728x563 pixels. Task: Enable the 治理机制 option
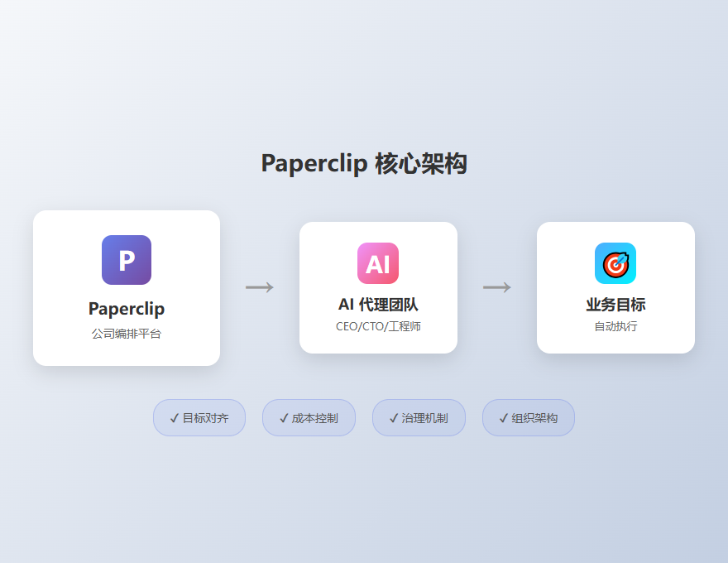[x=419, y=418]
